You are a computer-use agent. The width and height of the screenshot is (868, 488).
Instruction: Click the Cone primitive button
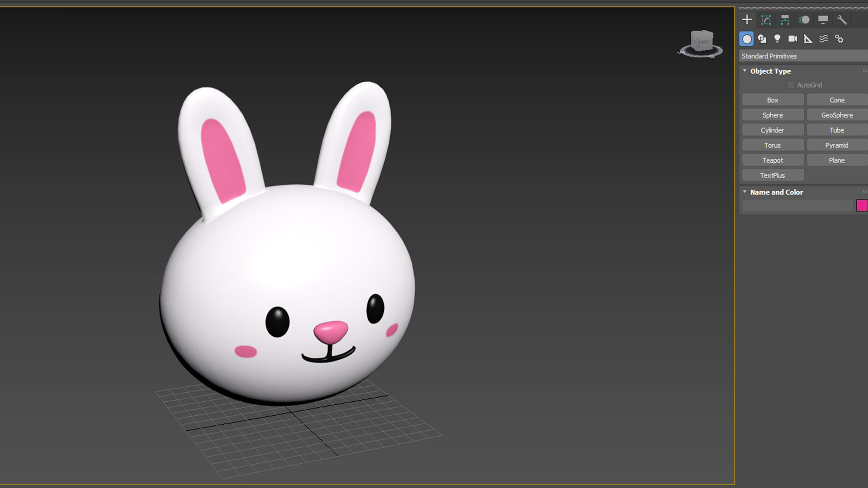coord(837,100)
